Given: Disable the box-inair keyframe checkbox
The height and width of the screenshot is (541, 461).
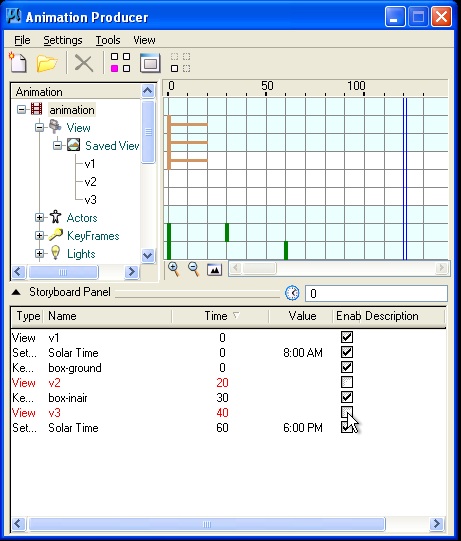Looking at the screenshot, I should (x=347, y=397).
